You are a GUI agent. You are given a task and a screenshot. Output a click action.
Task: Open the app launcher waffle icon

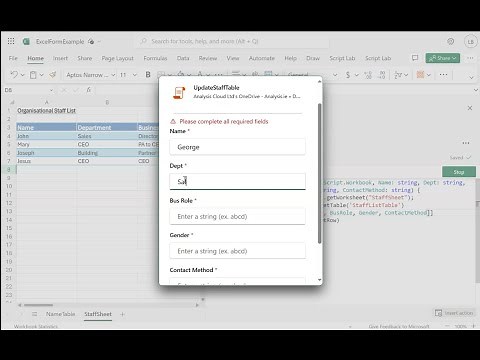11,41
